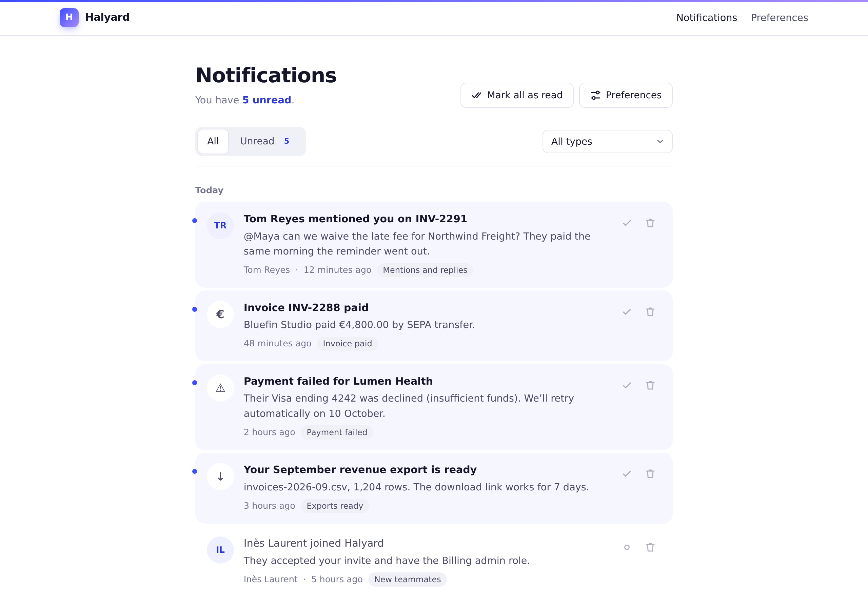
Task: Mark Inès Laurent joined notification as unread
Action: click(x=627, y=547)
